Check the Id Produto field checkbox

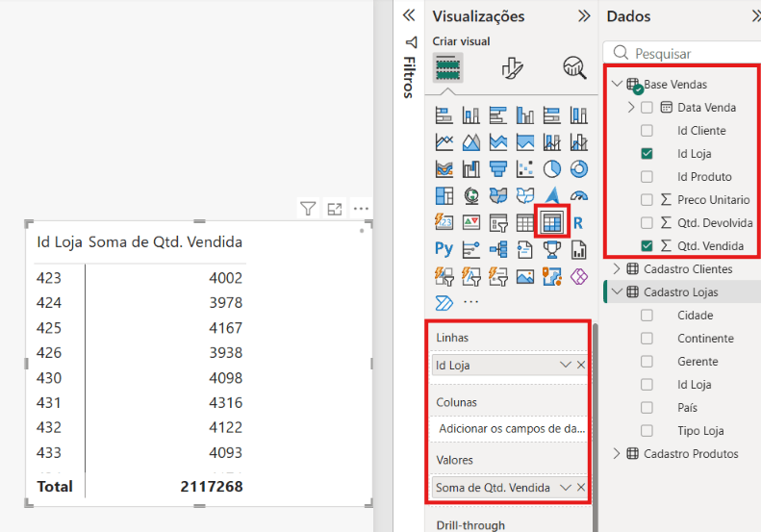pos(647,176)
